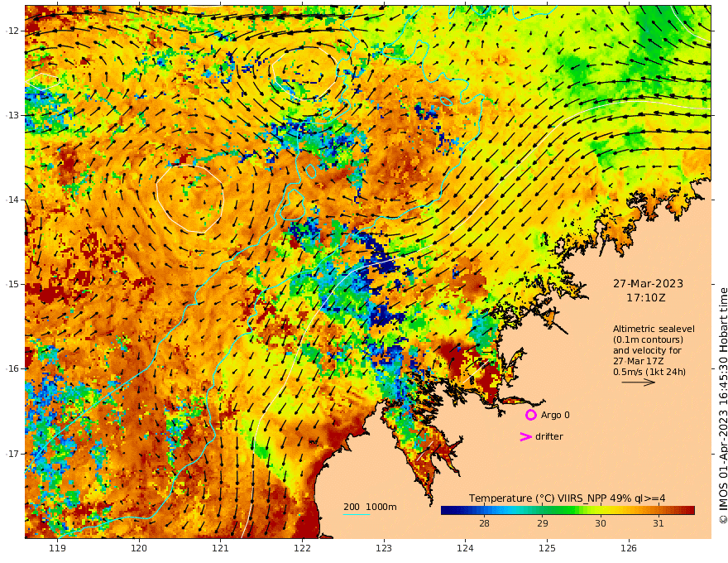
Task: Click the magenta Argo 0 circle marker
Action: tap(530, 415)
